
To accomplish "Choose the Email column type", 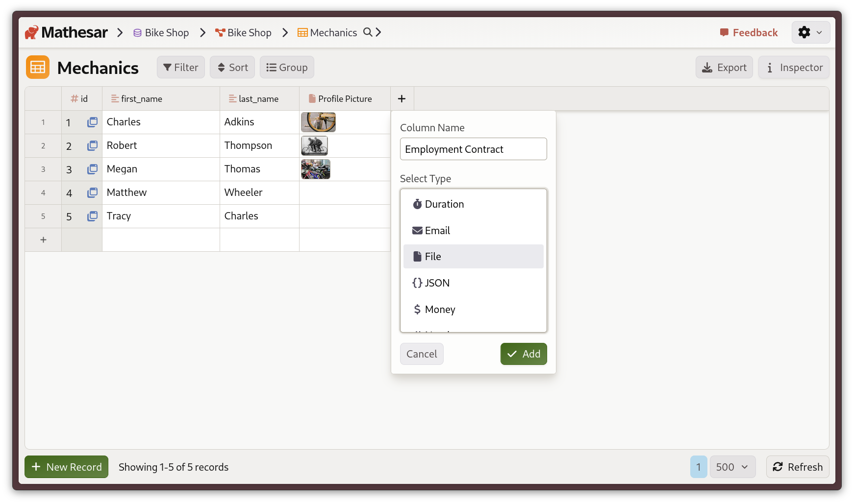I will coord(473,231).
